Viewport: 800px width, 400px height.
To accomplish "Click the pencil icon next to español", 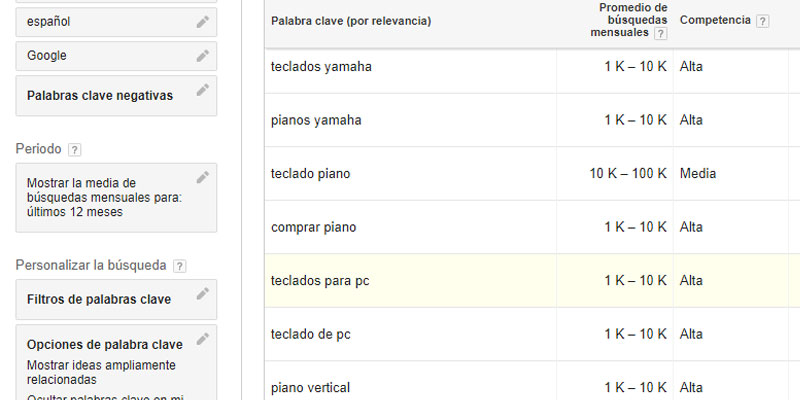I will pos(203,21).
